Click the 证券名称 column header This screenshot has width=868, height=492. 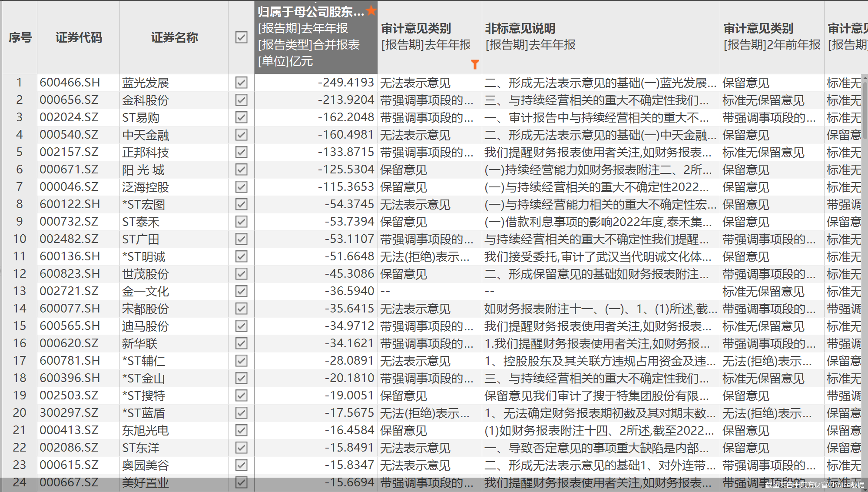pos(174,37)
